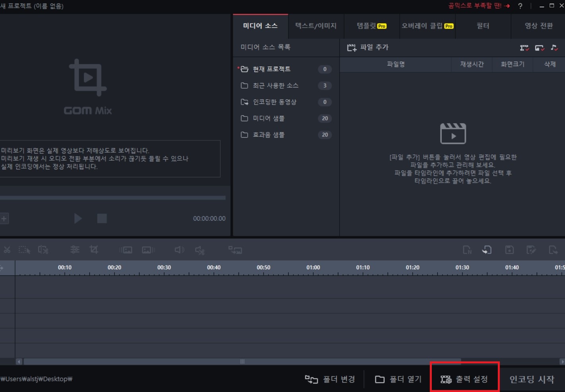
Task: Click the output folder path text
Action: pos(36,379)
